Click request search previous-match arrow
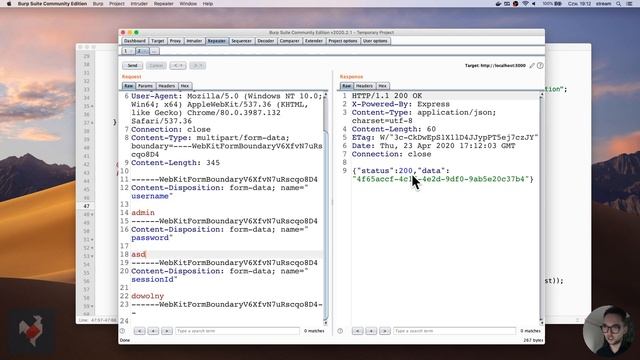The width and height of the screenshot is (640, 360). pyautogui.click(x=153, y=331)
